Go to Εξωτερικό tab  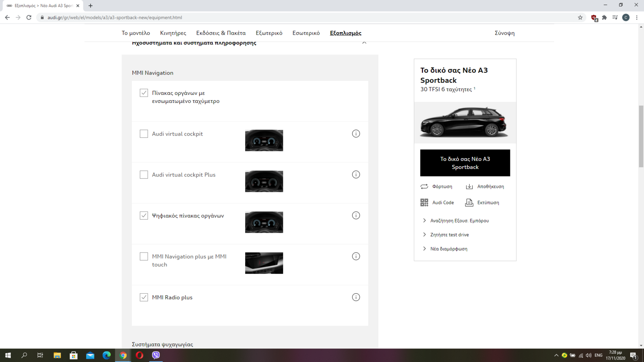(x=269, y=33)
